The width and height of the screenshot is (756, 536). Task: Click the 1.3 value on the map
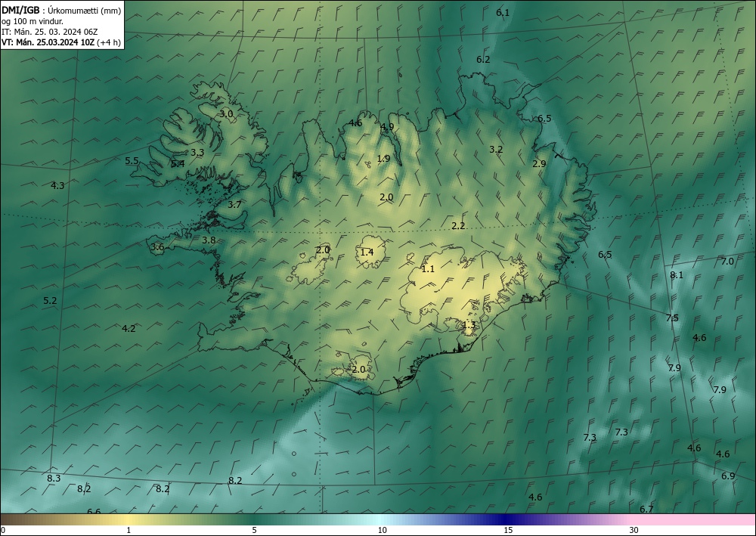coord(469,325)
